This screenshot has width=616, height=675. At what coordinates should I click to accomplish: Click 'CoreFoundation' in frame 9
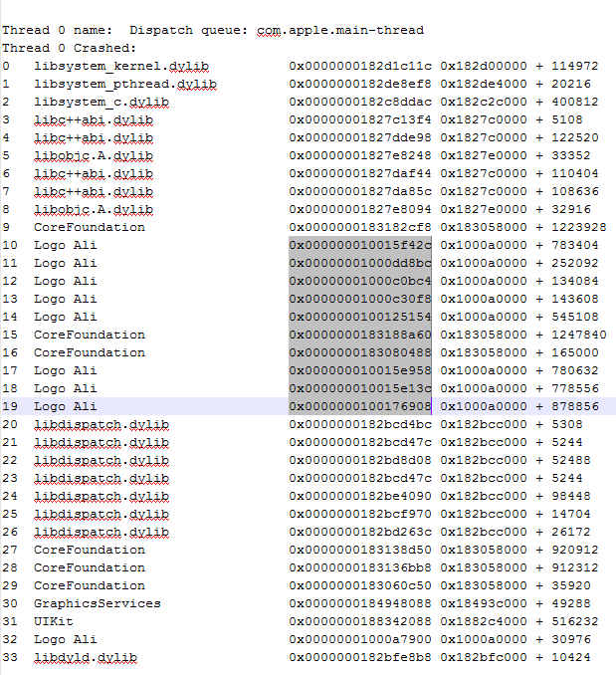[x=90, y=227]
